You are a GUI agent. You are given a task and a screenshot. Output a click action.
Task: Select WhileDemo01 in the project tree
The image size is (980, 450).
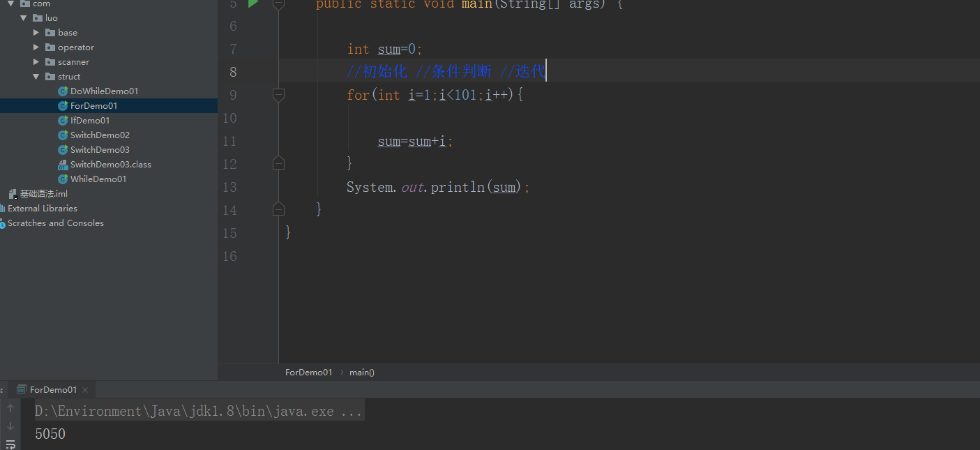pos(109,179)
